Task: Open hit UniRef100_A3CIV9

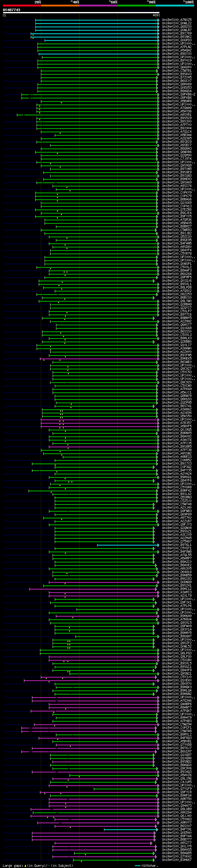Action: click(x=176, y=535)
